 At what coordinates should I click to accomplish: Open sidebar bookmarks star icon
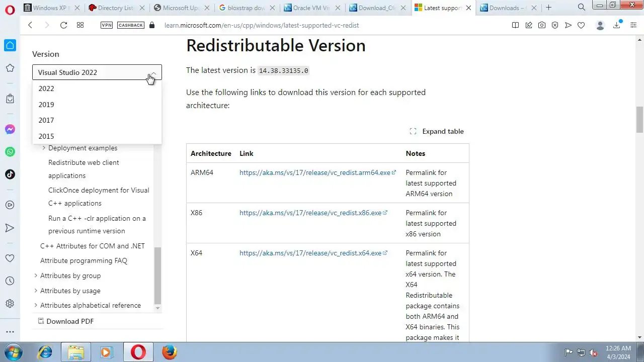[x=10, y=68]
